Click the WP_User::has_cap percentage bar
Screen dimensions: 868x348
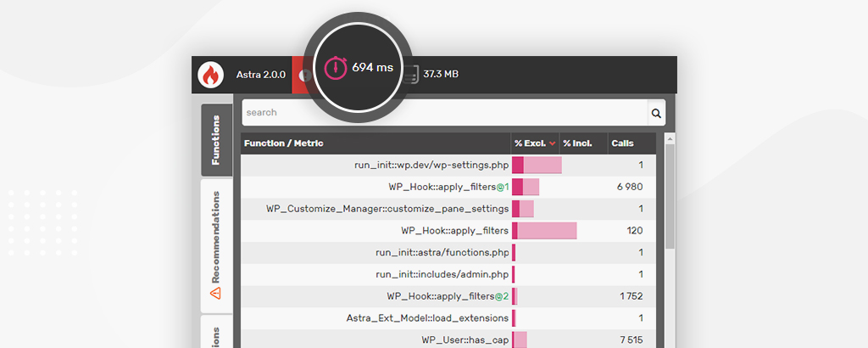coord(520,340)
